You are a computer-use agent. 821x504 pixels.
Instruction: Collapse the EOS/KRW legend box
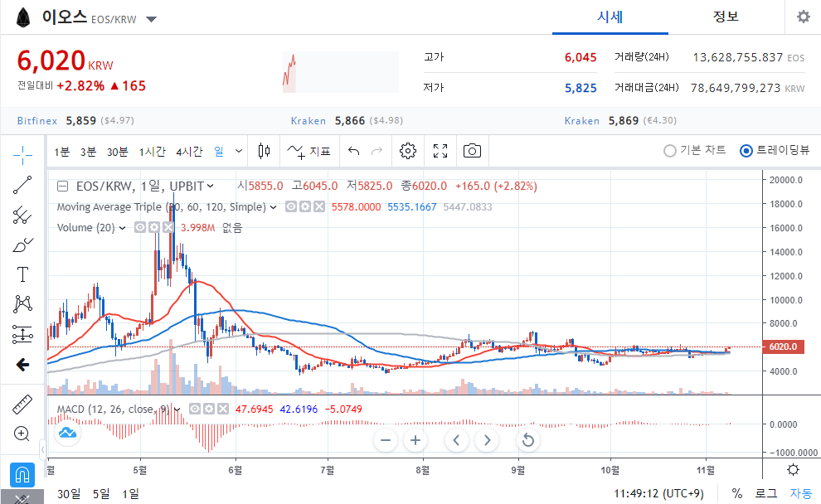[x=62, y=186]
